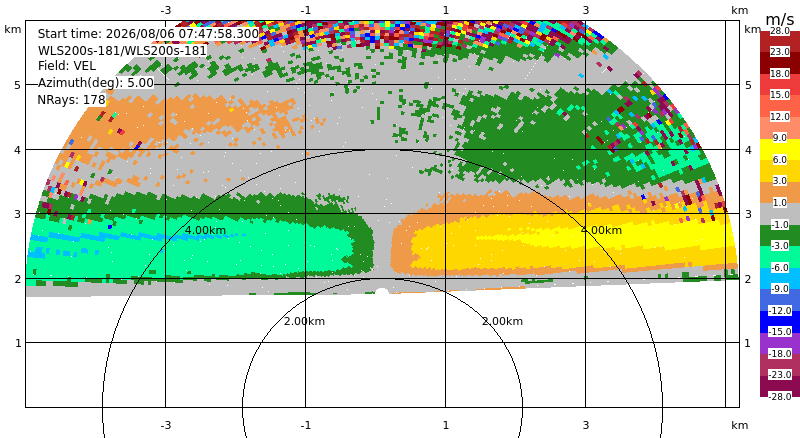This screenshot has width=800, height=438.
Task: Click the bottom axis tick label 3
Action: coord(586,425)
